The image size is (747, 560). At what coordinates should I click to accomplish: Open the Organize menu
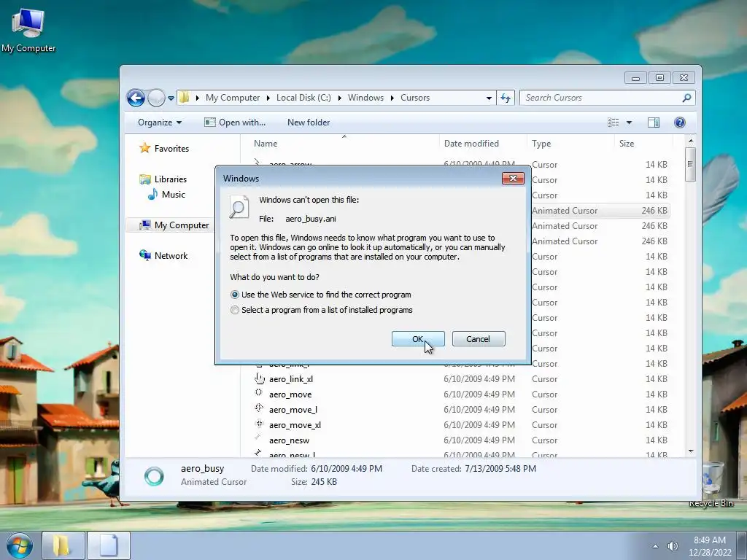[160, 122]
